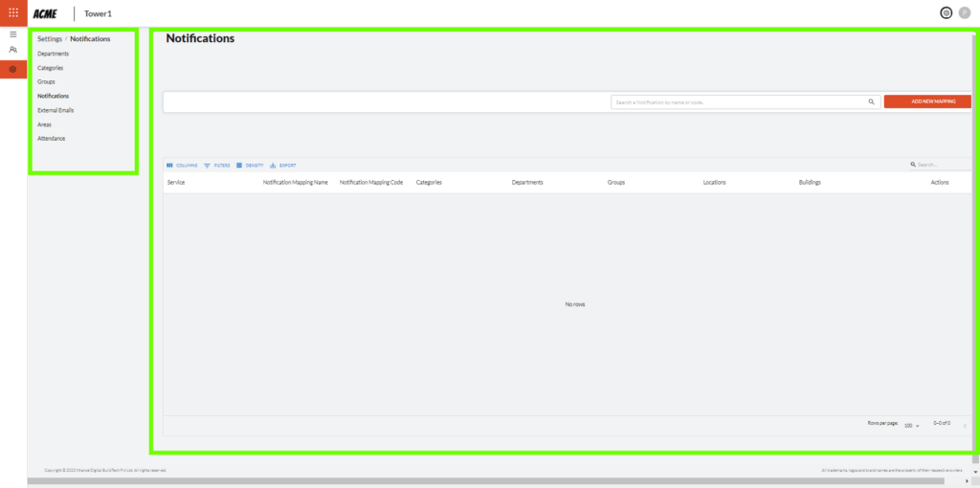
Task: Click Export in the table toolbar
Action: (283, 166)
